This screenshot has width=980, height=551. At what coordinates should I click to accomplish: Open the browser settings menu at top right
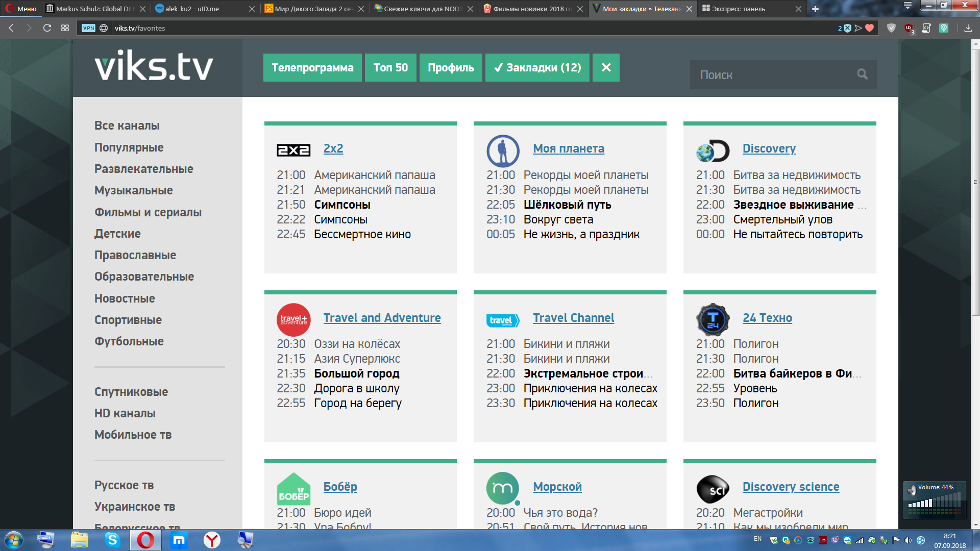908,5
